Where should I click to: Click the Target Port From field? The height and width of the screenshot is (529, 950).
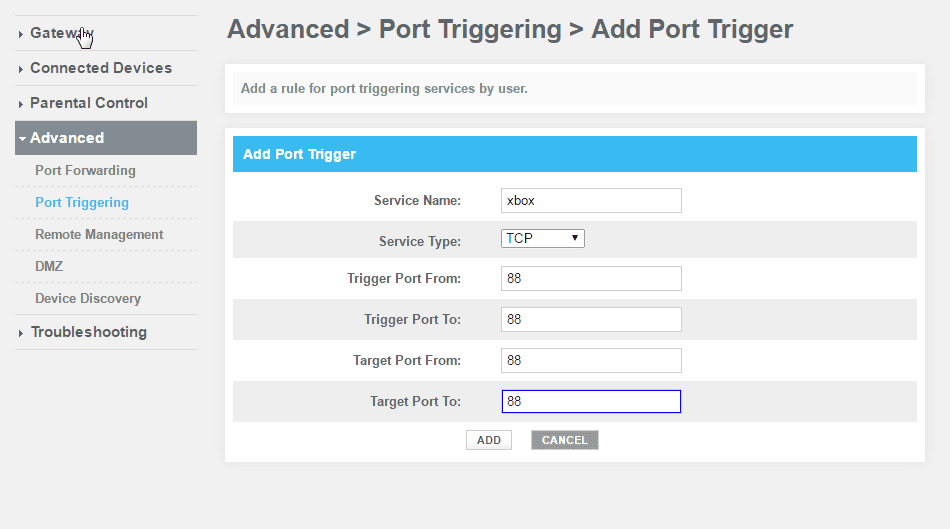point(591,361)
